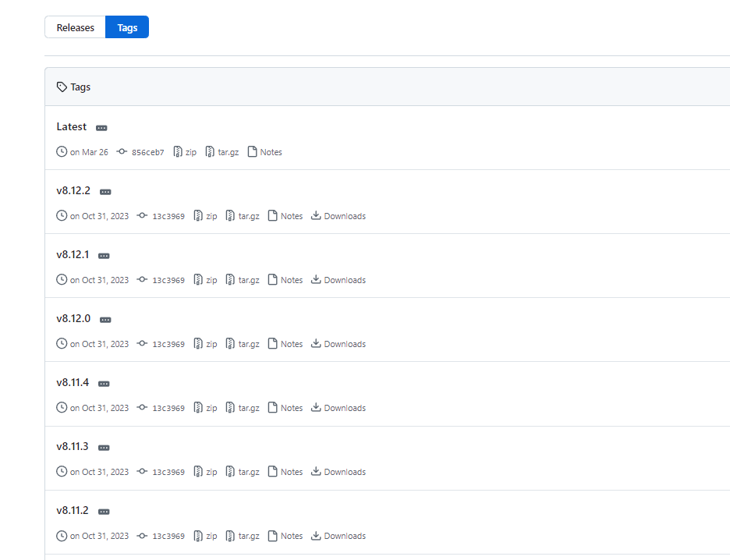View Notes for v8.12.1
Viewport: 730px width, 560px height.
click(292, 280)
